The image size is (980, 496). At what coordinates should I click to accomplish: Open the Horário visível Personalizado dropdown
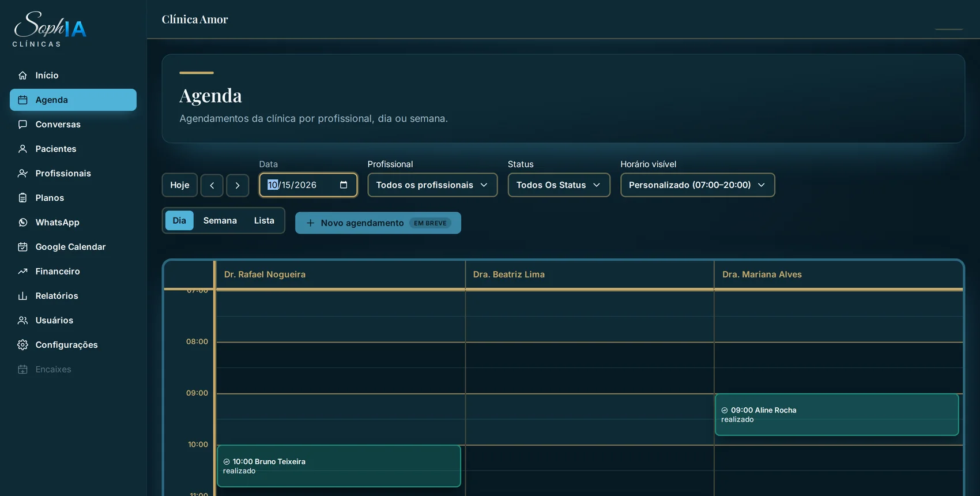point(698,185)
